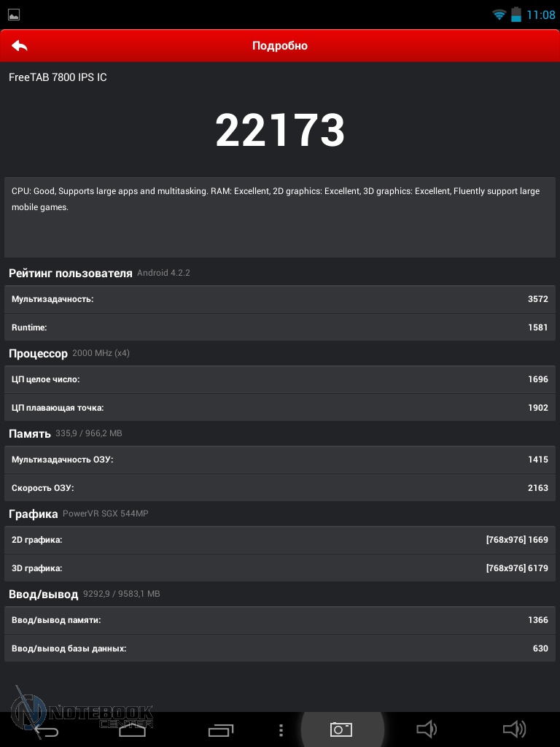Select the Runtime score row
This screenshot has width=560, height=747.
[280, 328]
